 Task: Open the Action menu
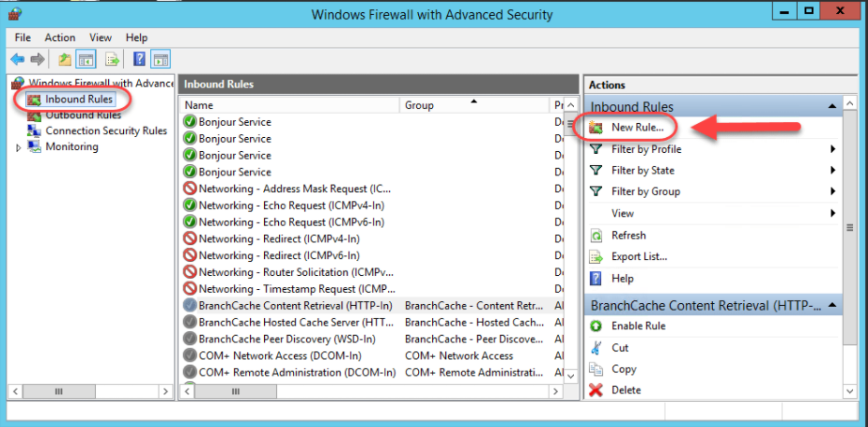pos(60,38)
